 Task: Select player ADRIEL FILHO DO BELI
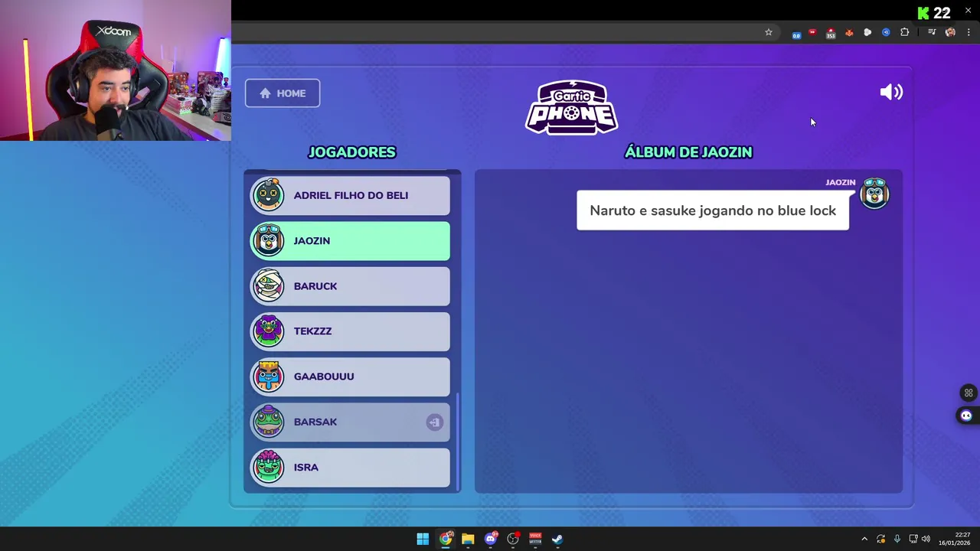pyautogui.click(x=351, y=195)
